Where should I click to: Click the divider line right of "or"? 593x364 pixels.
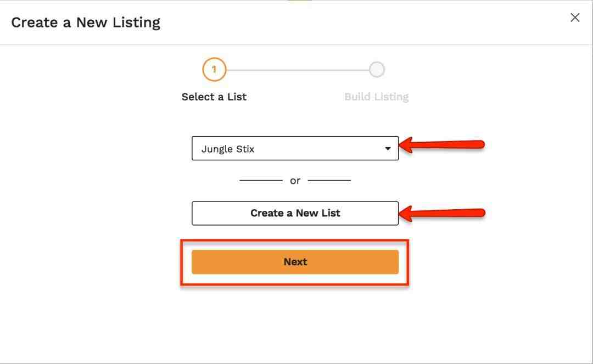[x=329, y=180]
